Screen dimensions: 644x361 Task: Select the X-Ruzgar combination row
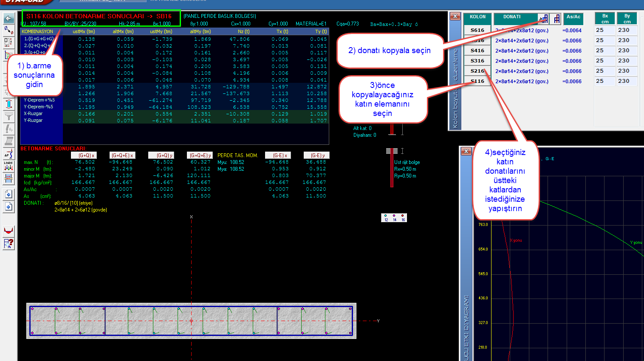(x=33, y=114)
